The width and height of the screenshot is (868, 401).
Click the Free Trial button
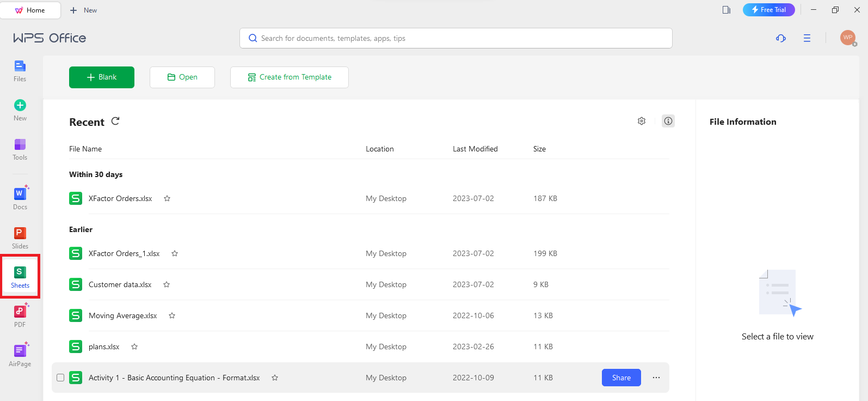(769, 10)
